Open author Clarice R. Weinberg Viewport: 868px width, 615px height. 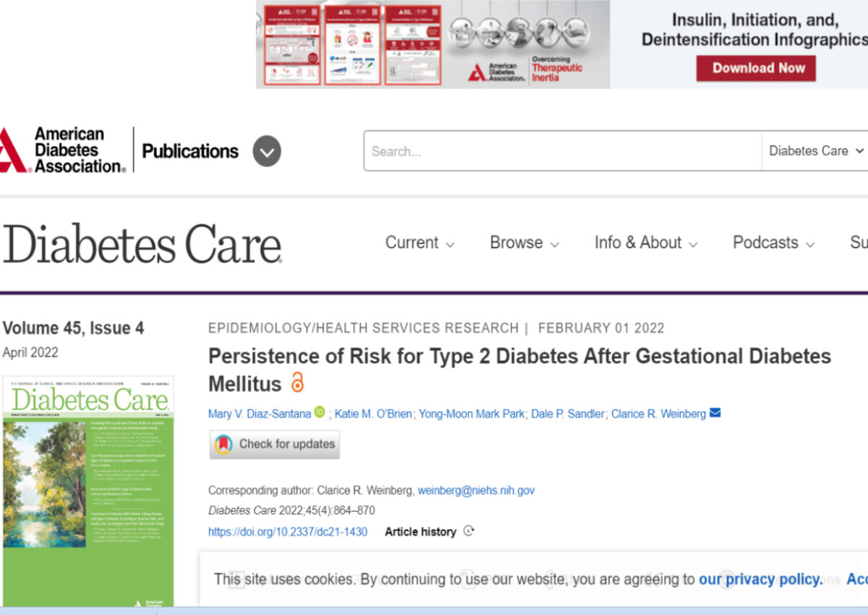pos(658,414)
